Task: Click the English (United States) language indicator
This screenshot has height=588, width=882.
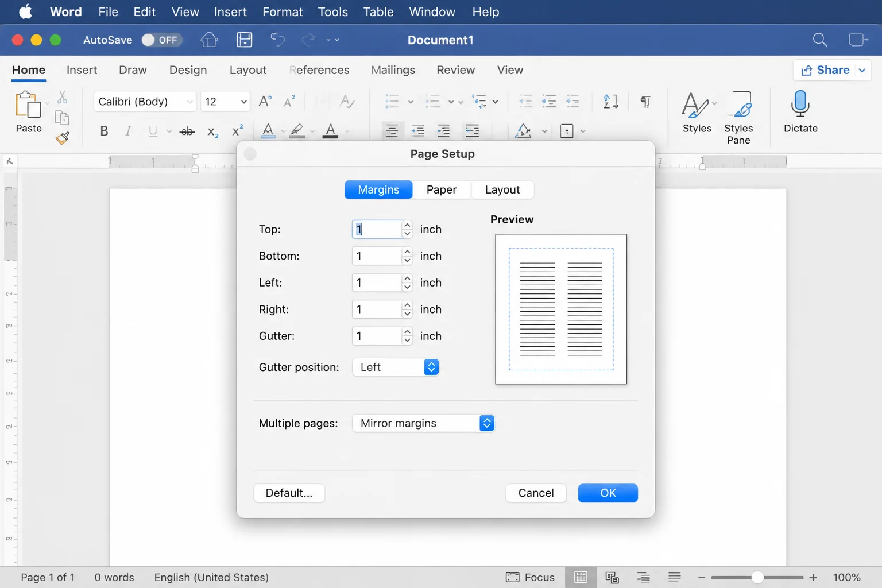Action: 211,577
